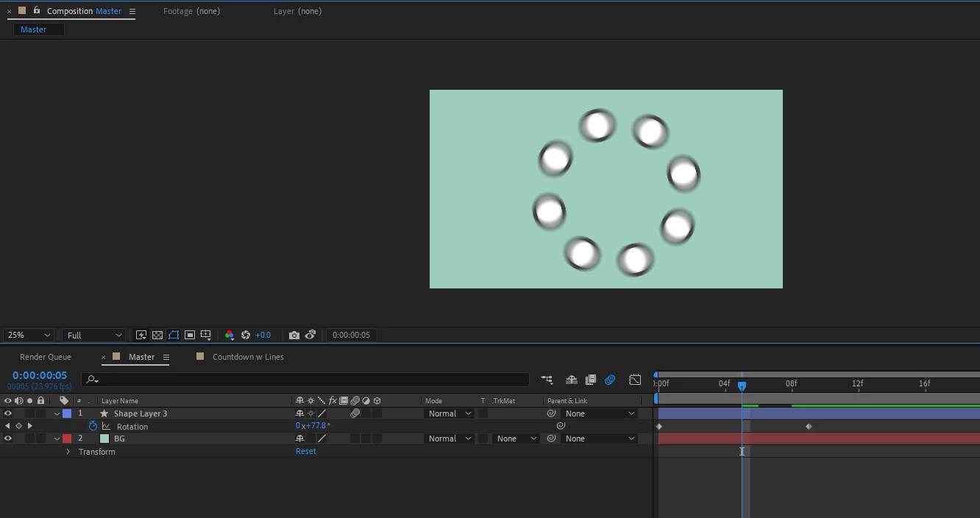
Task: Switch to the Countdown w Lines tab
Action: point(248,357)
